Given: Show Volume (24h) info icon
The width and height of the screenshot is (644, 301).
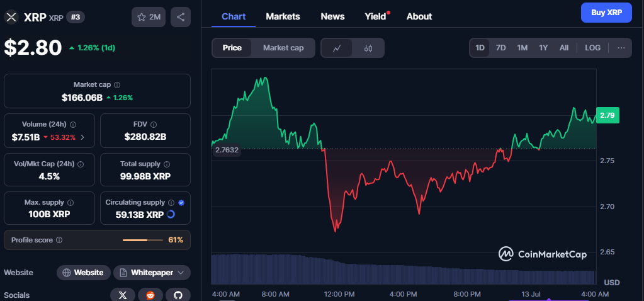Looking at the screenshot, I should tap(73, 125).
